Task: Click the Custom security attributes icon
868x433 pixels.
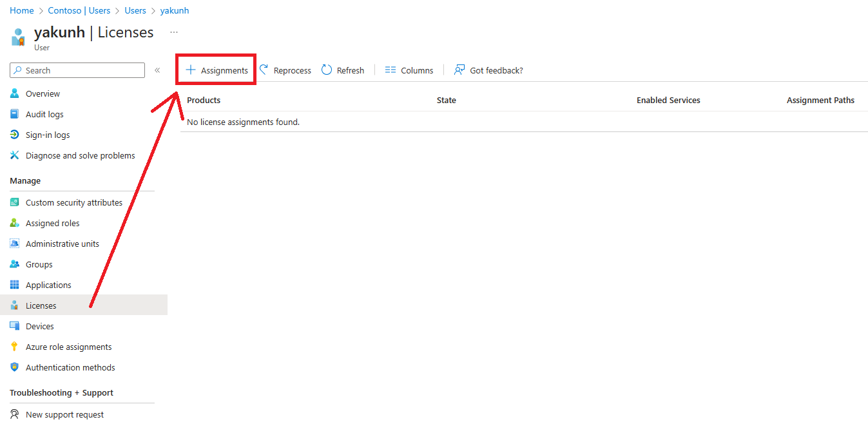Action: [14, 202]
